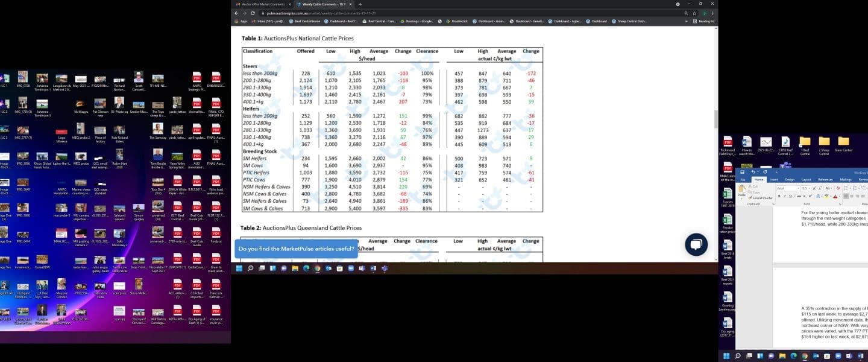
Task: Open Bookings - Google bookmark
Action: click(417, 21)
